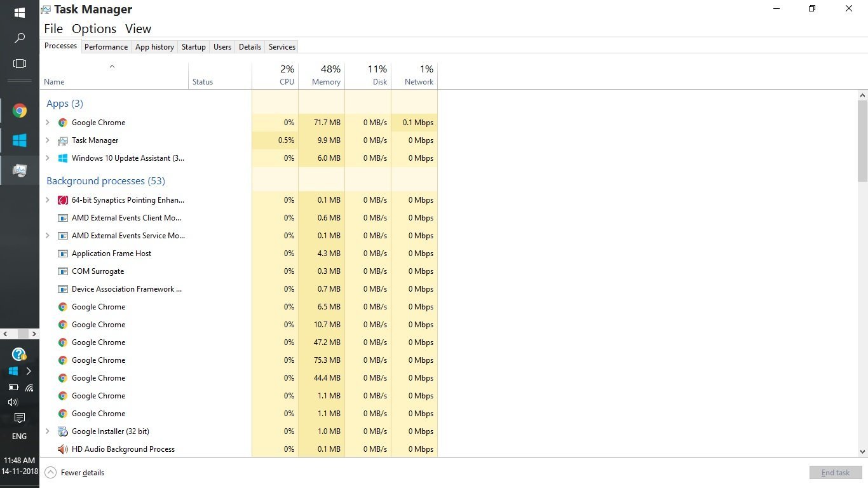The image size is (868, 488).
Task: Open the volume speaker tray icon
Action: [13, 402]
